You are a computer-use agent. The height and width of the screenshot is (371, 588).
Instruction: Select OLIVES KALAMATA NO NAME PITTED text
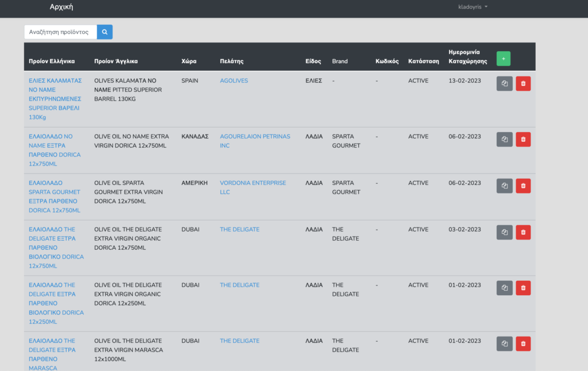point(128,90)
